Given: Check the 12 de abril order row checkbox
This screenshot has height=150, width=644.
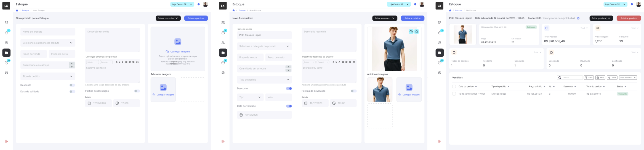Looking at the screenshot, I should [454, 94].
